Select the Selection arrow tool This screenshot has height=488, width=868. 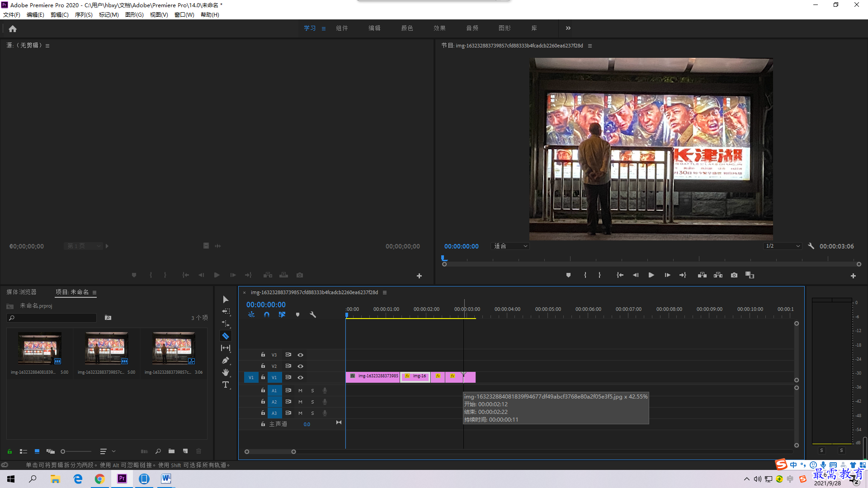tap(226, 300)
